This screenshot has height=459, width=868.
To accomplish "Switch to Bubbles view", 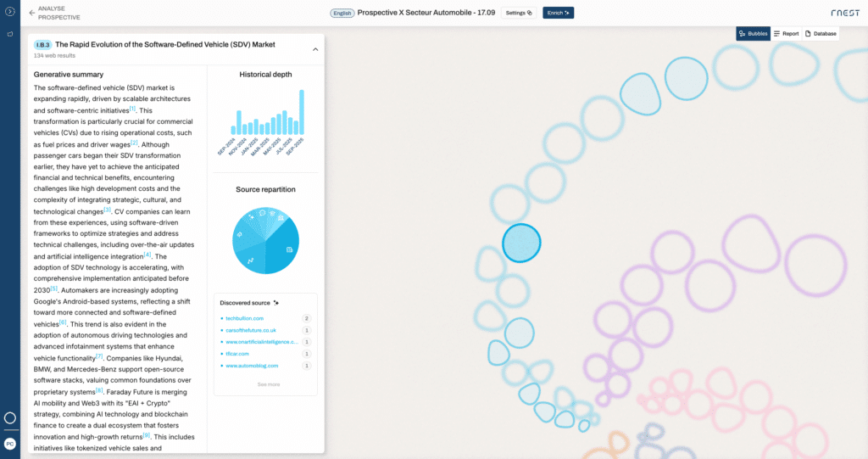I will pyautogui.click(x=753, y=34).
